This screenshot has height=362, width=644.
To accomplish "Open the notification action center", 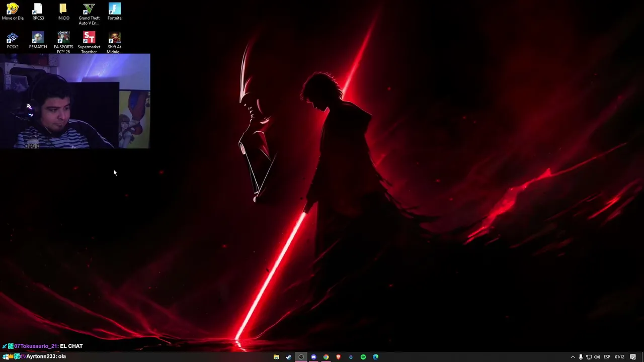I will (633, 357).
